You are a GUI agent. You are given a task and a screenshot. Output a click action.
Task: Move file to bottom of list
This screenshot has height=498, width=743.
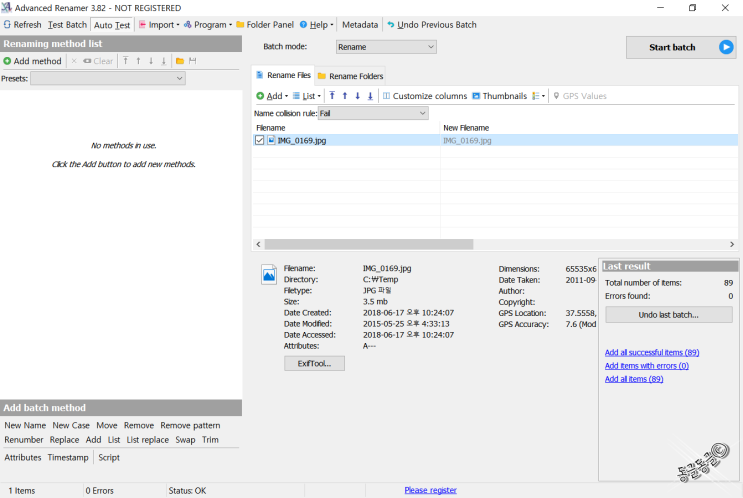[370, 96]
